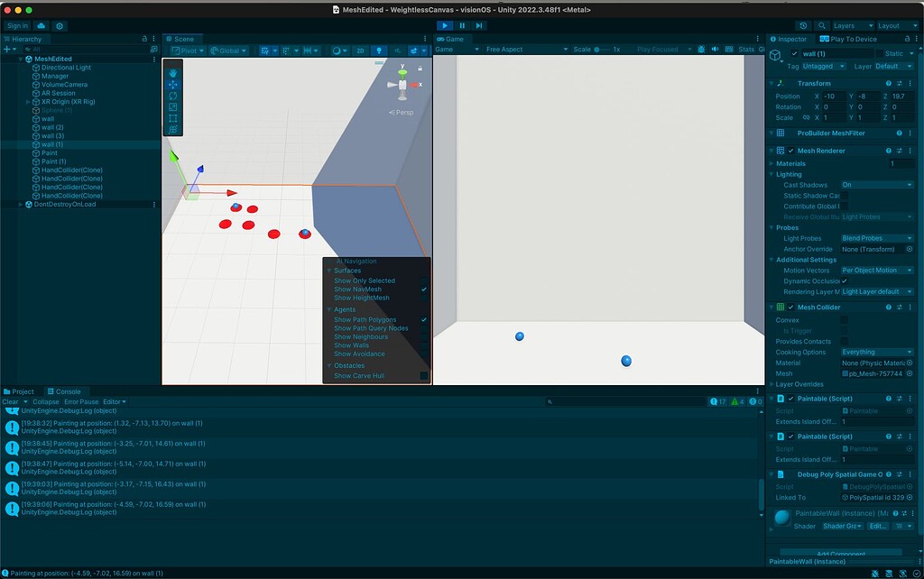
Task: Uncheck Show NavMesh in the AI Navigation overlay
Action: pos(424,289)
